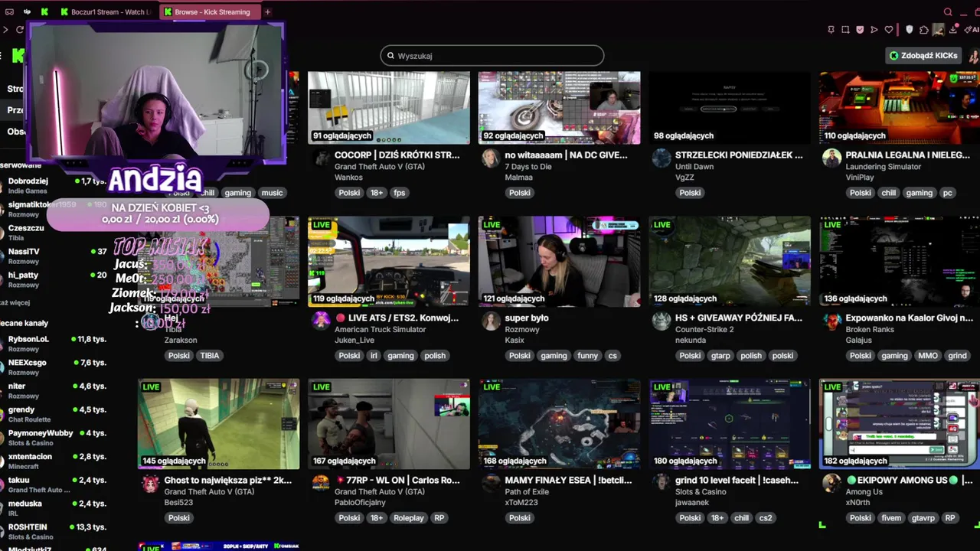Click Malmaa channel avatar

click(491, 158)
